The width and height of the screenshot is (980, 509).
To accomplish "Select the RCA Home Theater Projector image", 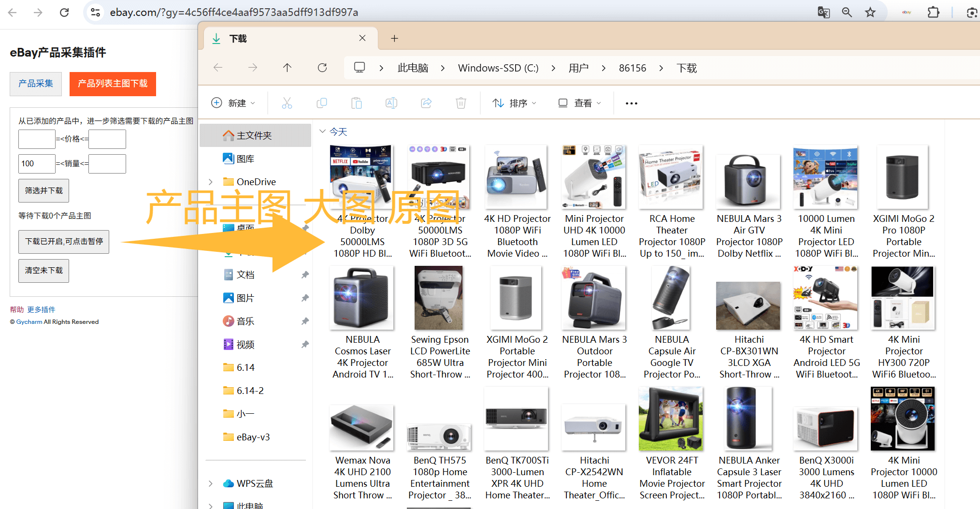I will point(671,177).
